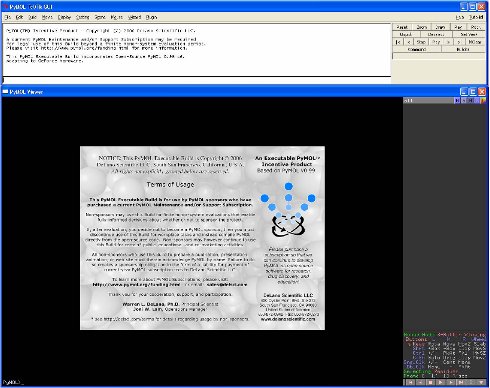Open the Plugin menu

tap(151, 17)
